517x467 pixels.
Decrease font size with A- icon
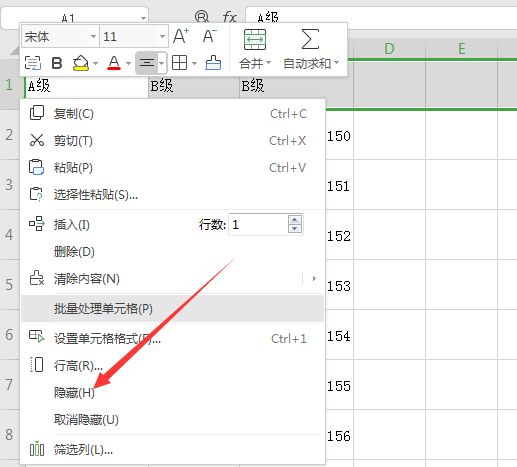pyautogui.click(x=210, y=36)
